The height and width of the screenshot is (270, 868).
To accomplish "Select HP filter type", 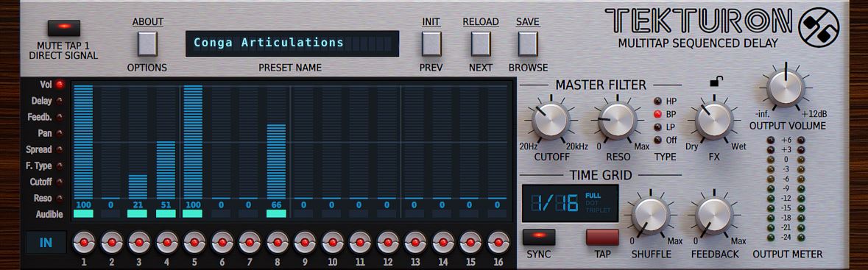I will pos(657,102).
